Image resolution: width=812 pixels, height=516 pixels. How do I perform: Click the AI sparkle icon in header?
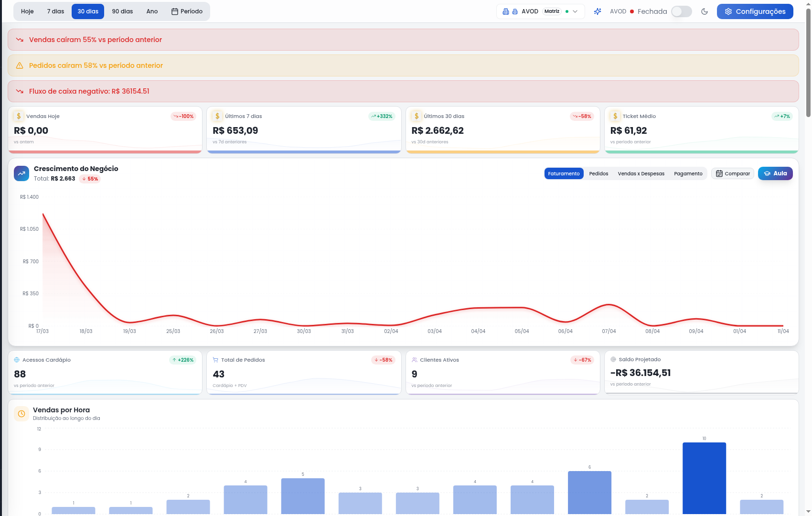[x=598, y=11]
